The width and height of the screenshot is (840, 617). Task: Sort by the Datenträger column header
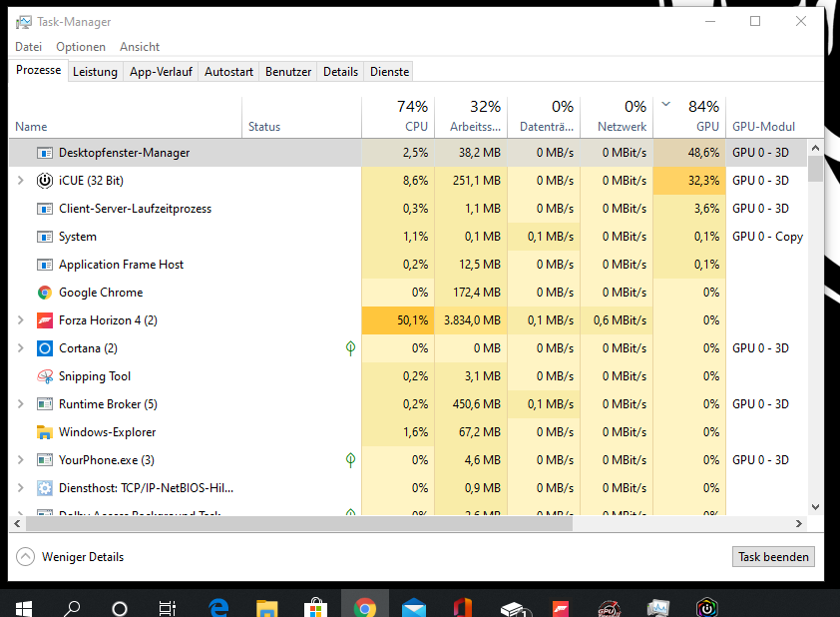pos(544,117)
